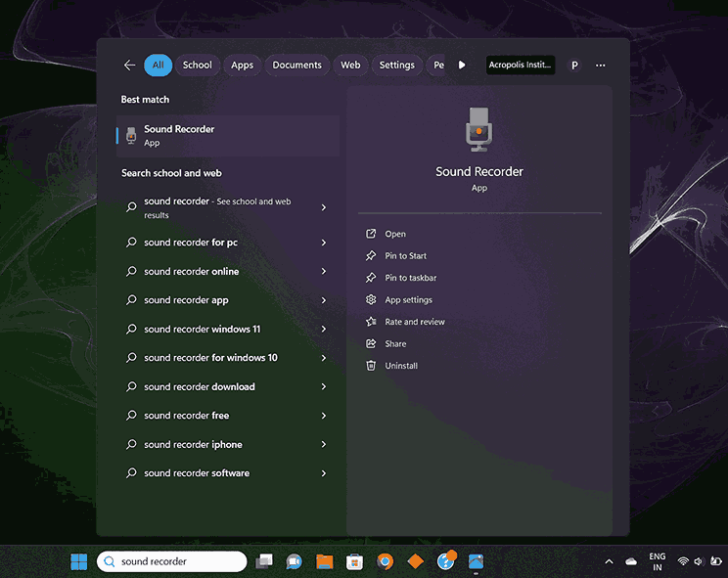
Task: Click search icon beside 'sound recorder online'
Action: (131, 271)
